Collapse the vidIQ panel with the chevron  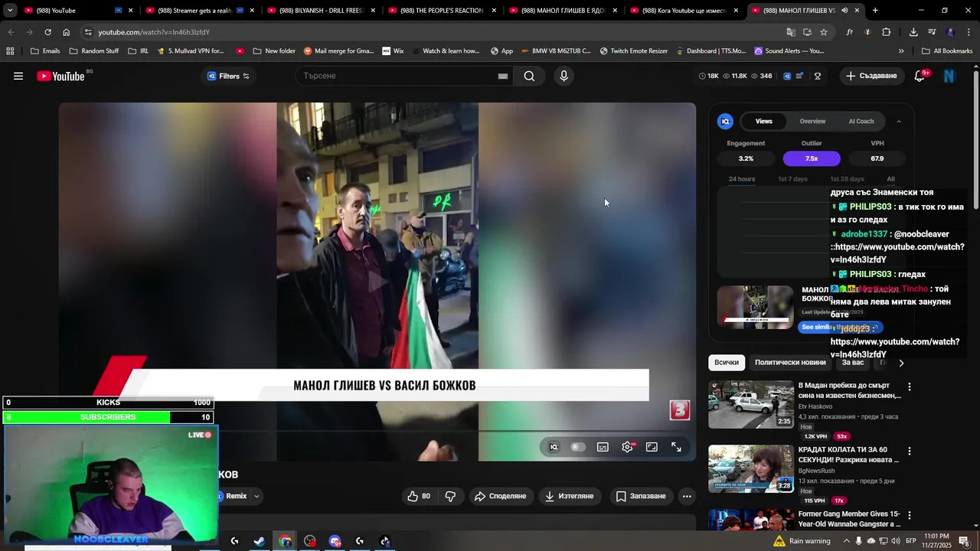point(899,121)
